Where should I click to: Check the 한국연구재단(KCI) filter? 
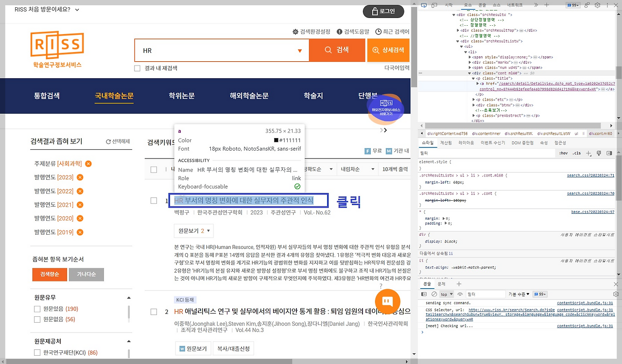tap(37, 352)
